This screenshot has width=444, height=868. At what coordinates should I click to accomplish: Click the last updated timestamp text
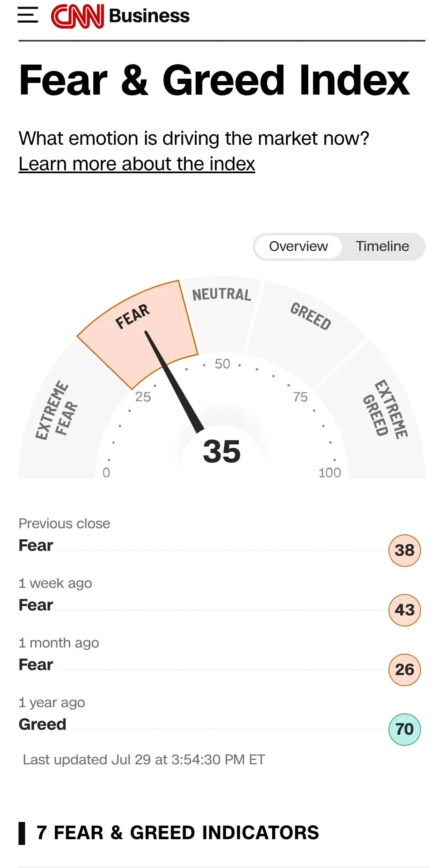coord(144,759)
